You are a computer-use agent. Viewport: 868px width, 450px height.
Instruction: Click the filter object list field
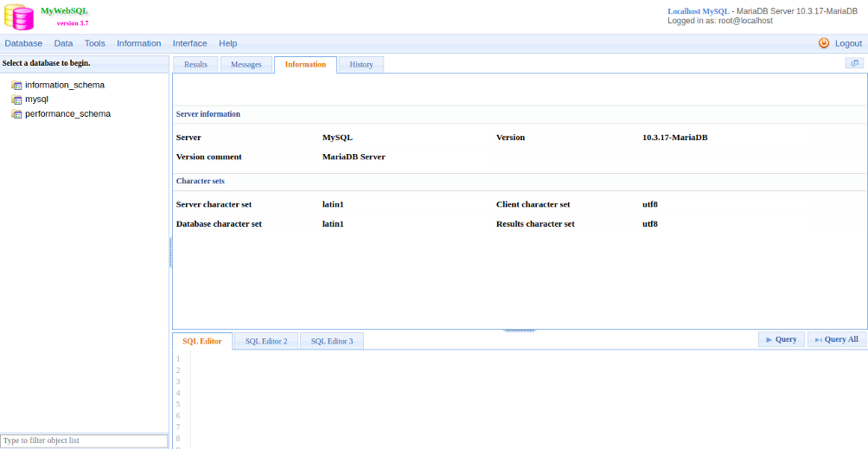[x=84, y=440]
